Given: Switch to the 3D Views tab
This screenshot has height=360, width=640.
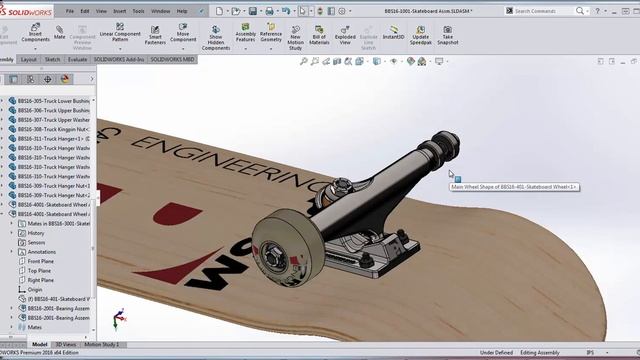Looking at the screenshot, I should click(66, 344).
